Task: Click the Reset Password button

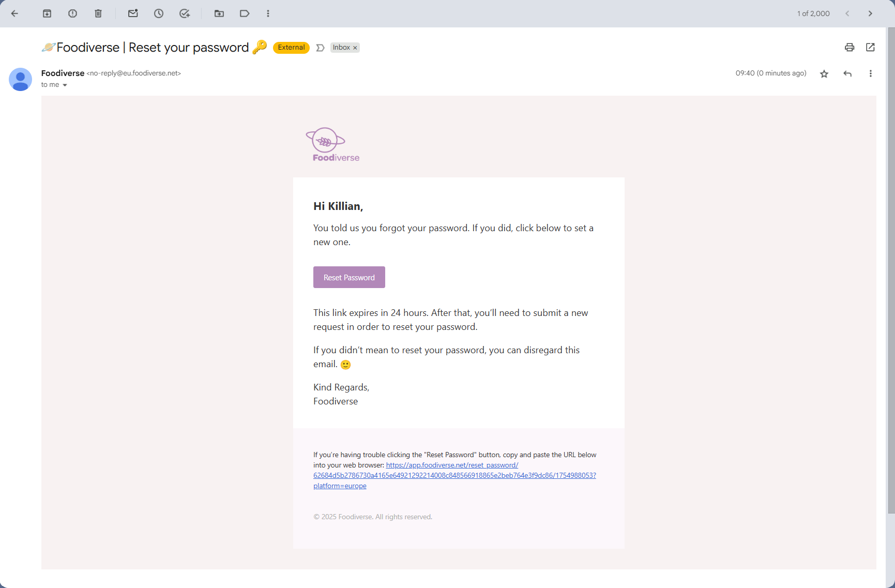Action: tap(349, 277)
